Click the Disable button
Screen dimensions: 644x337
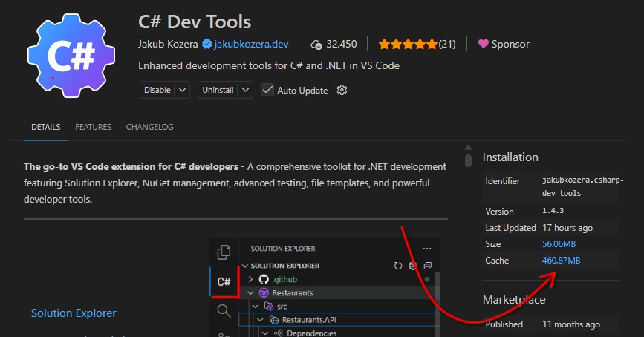[157, 90]
